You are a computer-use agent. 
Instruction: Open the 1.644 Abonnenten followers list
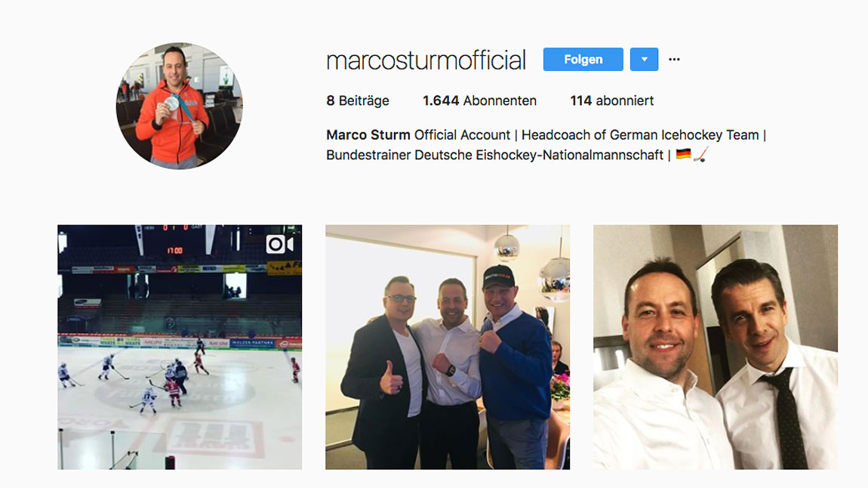479,100
